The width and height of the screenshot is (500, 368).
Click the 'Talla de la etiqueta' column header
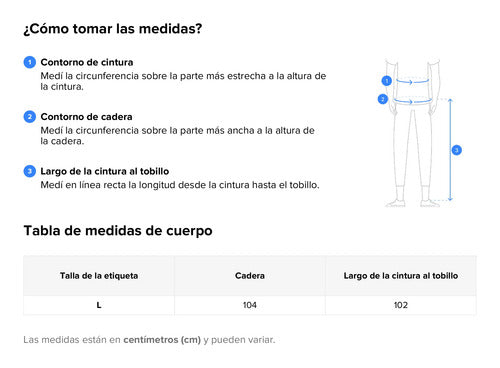click(99, 276)
